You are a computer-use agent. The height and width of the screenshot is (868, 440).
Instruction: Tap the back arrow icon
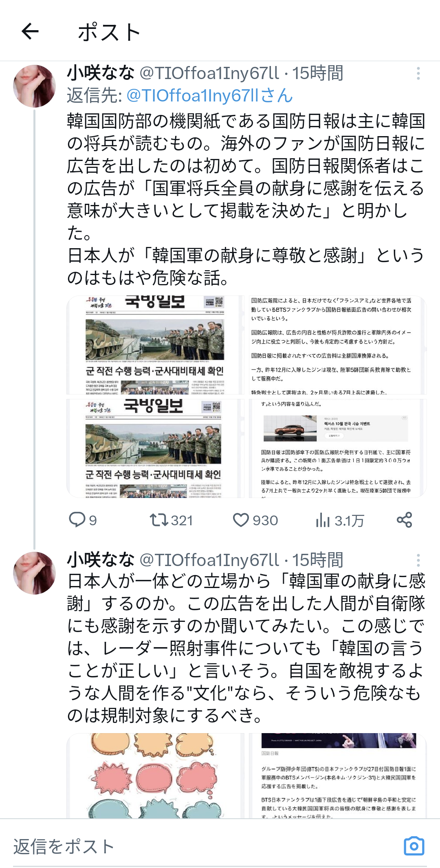(x=30, y=31)
